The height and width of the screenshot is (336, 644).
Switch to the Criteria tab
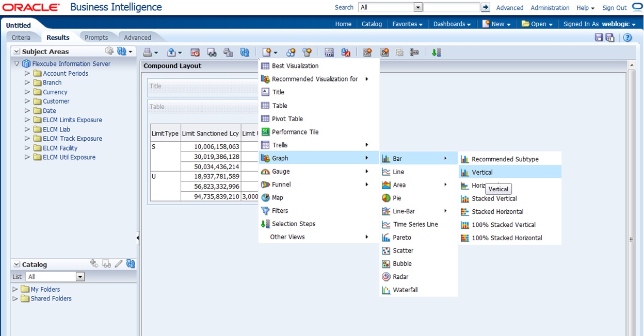coord(21,38)
